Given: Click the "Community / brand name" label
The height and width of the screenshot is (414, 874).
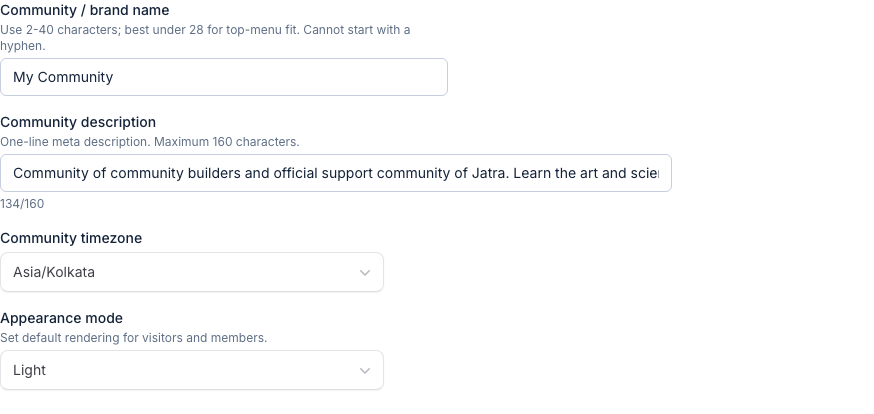Looking at the screenshot, I should coord(85,11).
